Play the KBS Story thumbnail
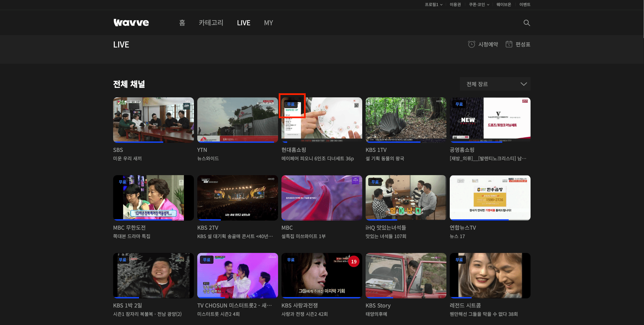644x325 pixels. pyautogui.click(x=406, y=275)
